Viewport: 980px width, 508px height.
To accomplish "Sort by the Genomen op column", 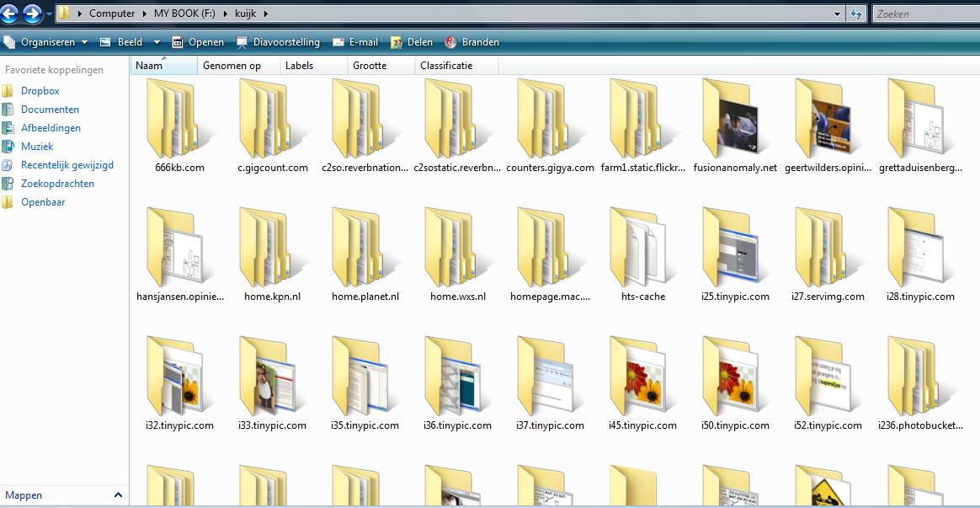I will tap(239, 65).
